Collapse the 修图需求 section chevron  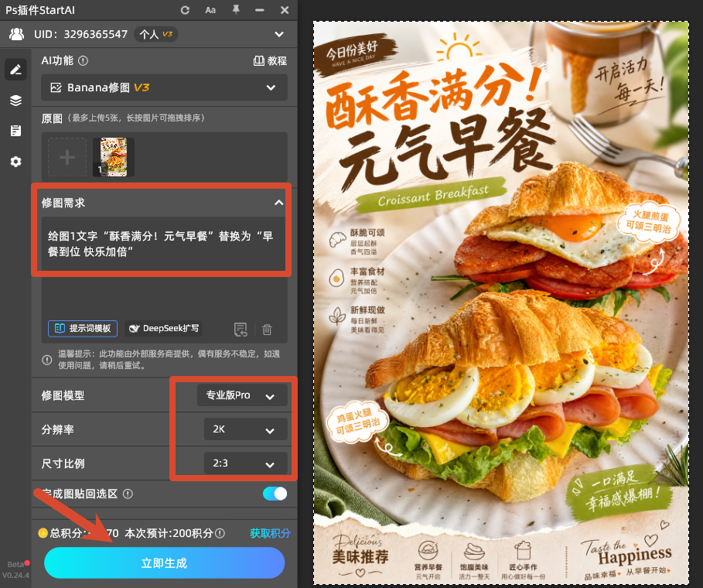[279, 203]
